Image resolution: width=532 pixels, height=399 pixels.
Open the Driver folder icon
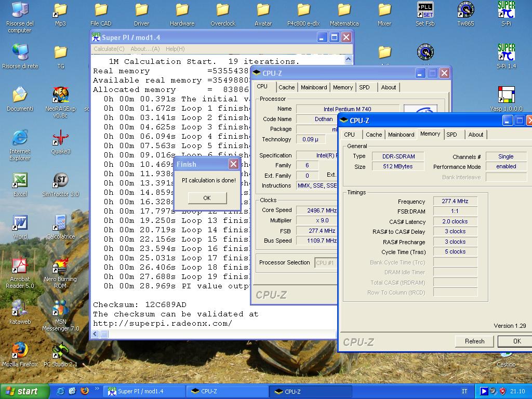coord(141,10)
